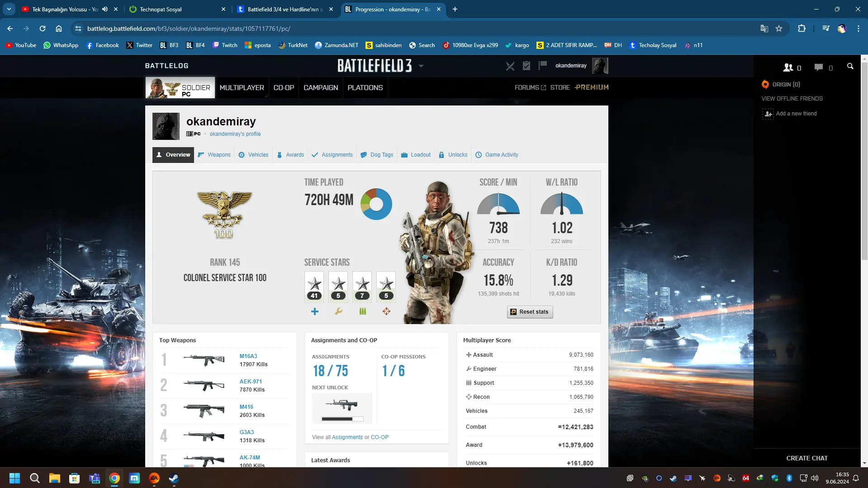868x488 pixels.
Task: Open the clipboard checkmark icon in header
Action: 526,66
